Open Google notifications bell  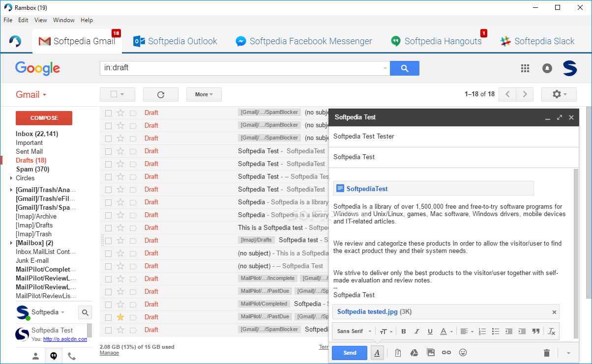pyautogui.click(x=547, y=68)
